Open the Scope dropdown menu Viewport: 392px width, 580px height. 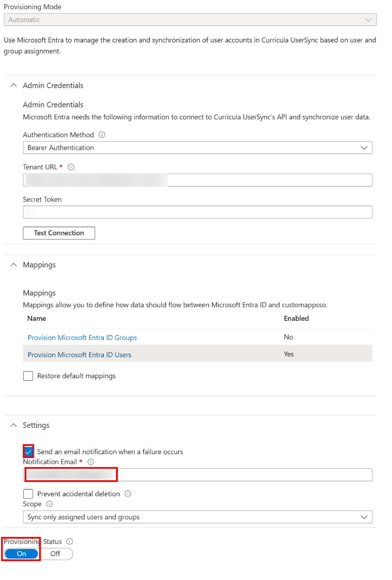pos(197,517)
